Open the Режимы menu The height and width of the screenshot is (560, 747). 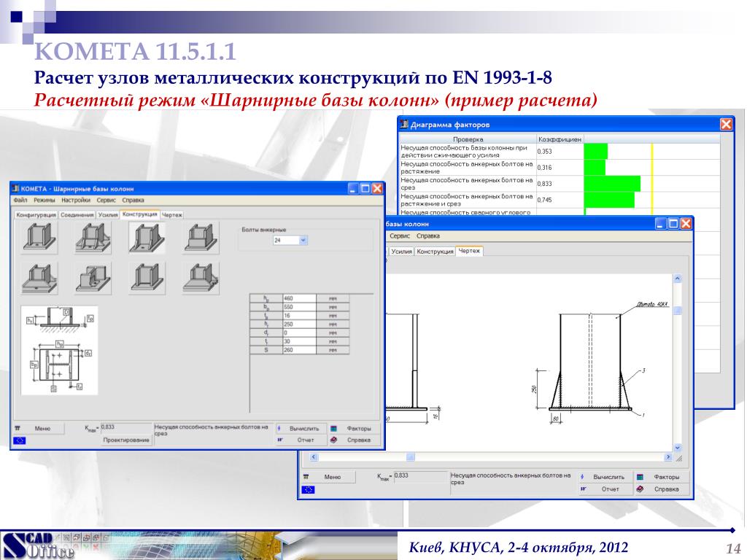coord(44,200)
